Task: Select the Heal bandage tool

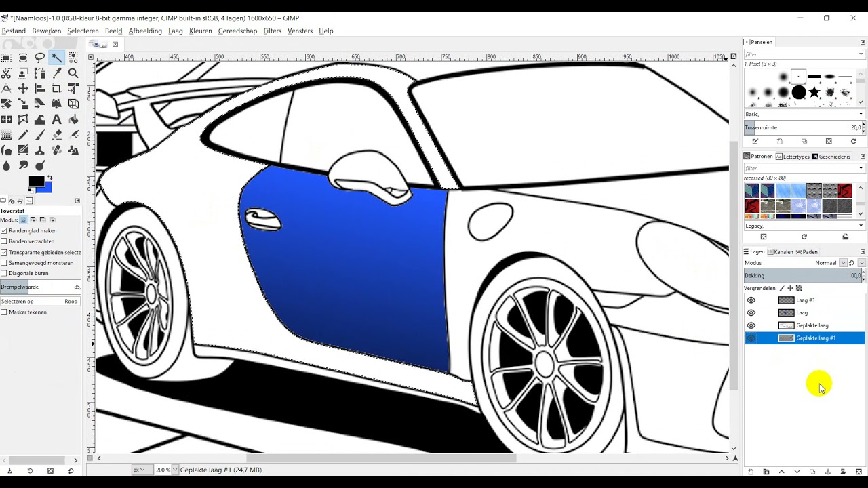Action: click(x=56, y=150)
